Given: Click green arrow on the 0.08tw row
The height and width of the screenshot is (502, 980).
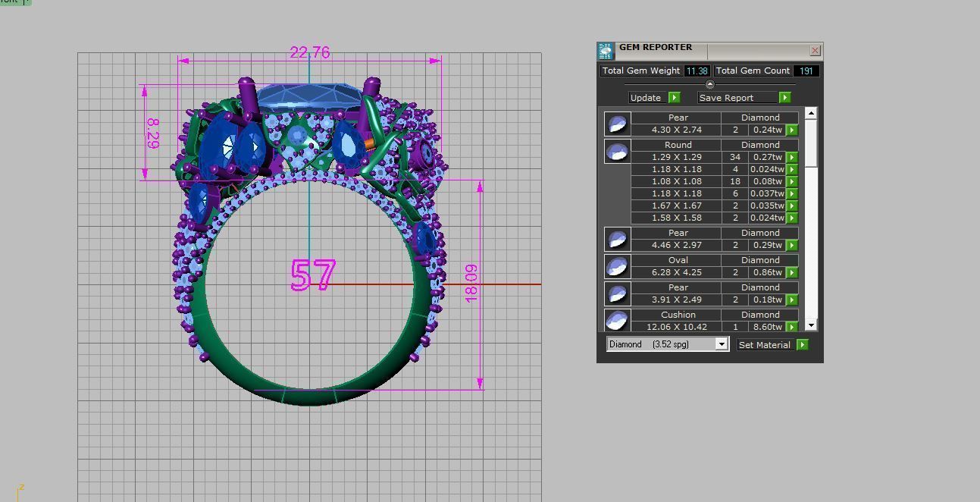Looking at the screenshot, I should pyautogui.click(x=792, y=182).
